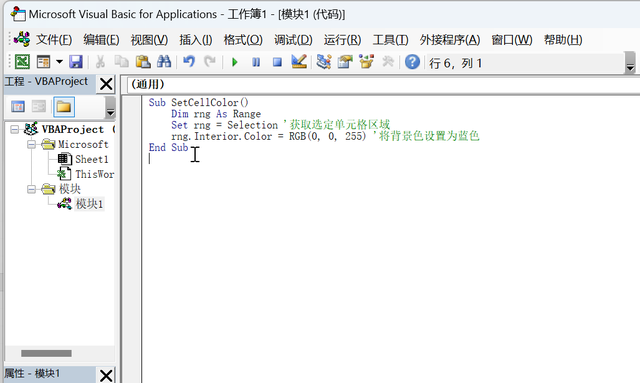Open the 格式(O) menu

[x=243, y=40]
